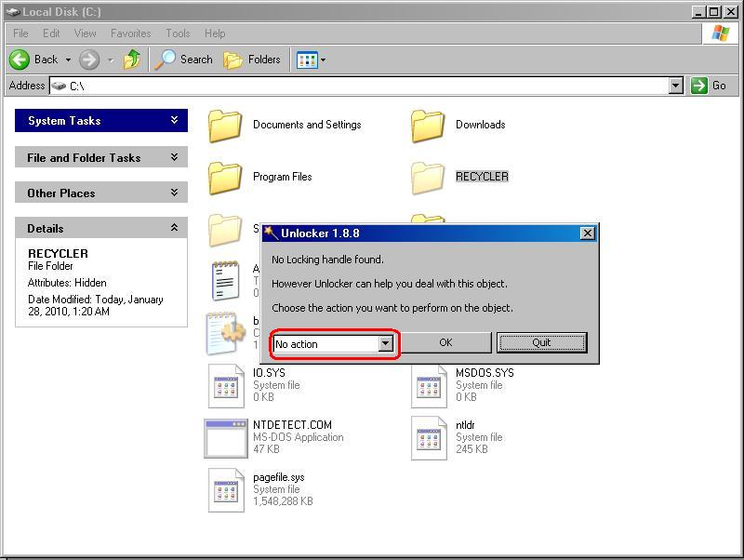Open the Favorites menu
Viewport: 744px width, 560px height.
click(130, 33)
